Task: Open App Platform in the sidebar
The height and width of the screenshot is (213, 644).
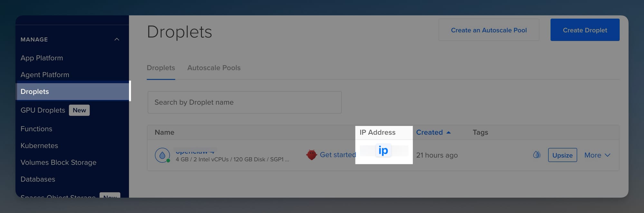Action: point(42,58)
